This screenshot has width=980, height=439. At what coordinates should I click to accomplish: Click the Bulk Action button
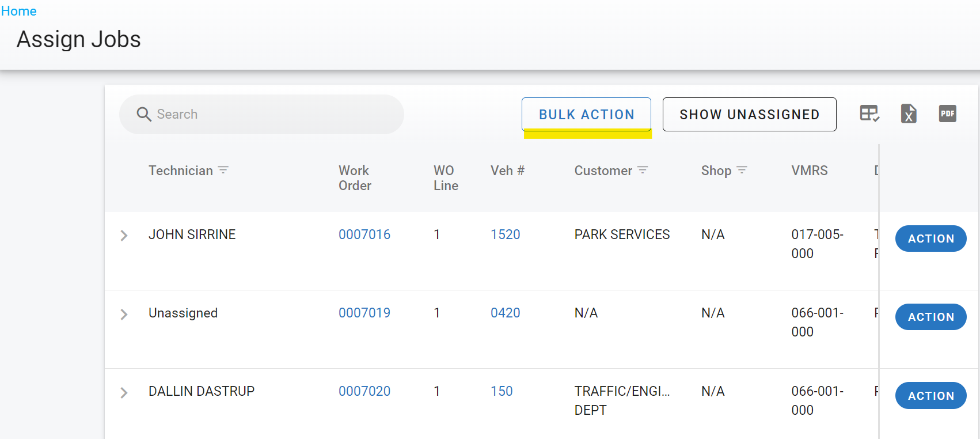586,114
